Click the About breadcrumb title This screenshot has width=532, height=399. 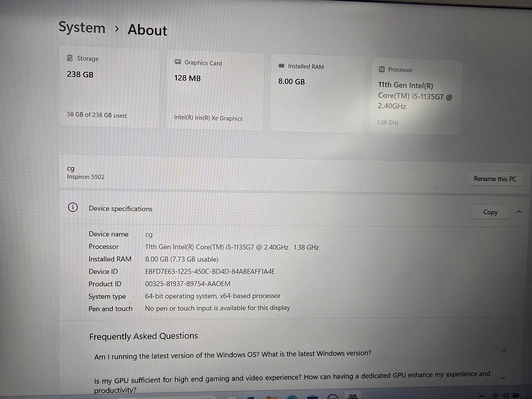tap(147, 30)
